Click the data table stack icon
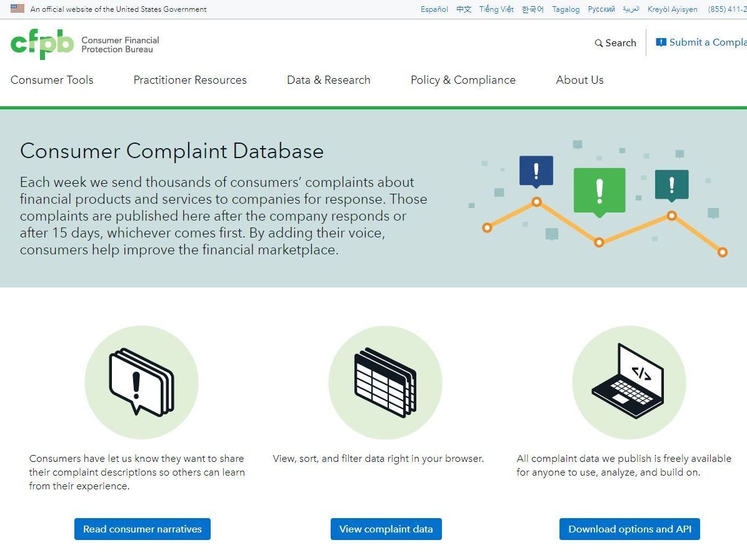The image size is (747, 560). point(385,382)
